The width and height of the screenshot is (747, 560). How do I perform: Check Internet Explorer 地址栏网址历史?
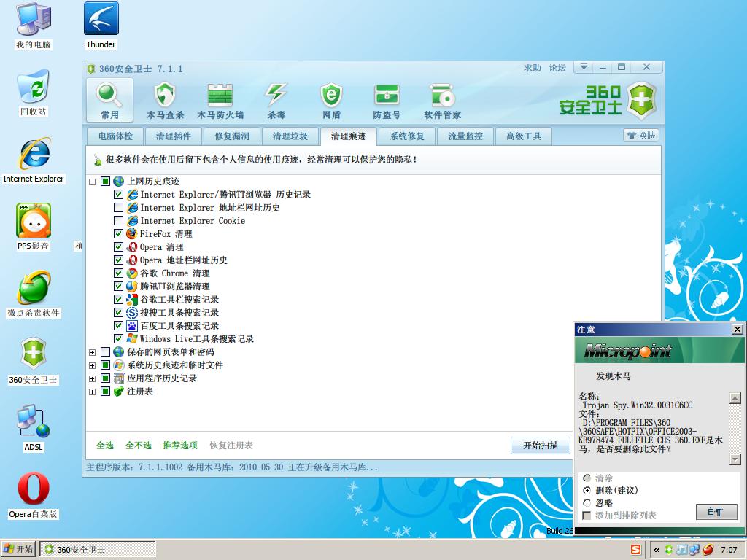(x=119, y=208)
